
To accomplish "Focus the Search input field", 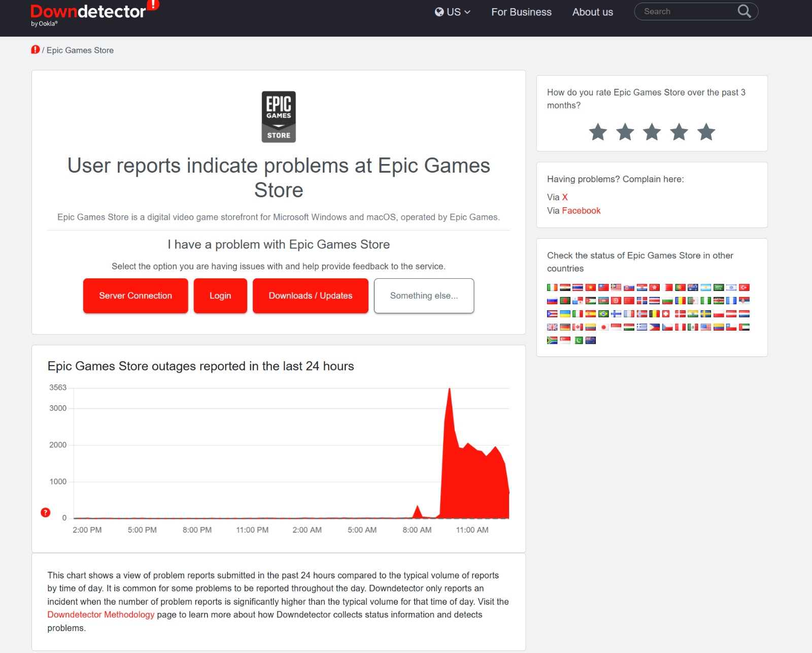I will 685,11.
